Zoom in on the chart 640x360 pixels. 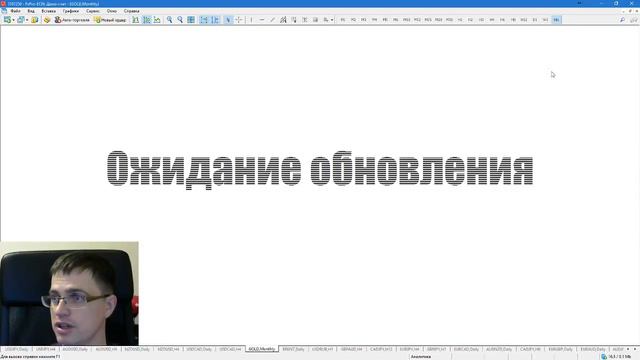[169, 20]
